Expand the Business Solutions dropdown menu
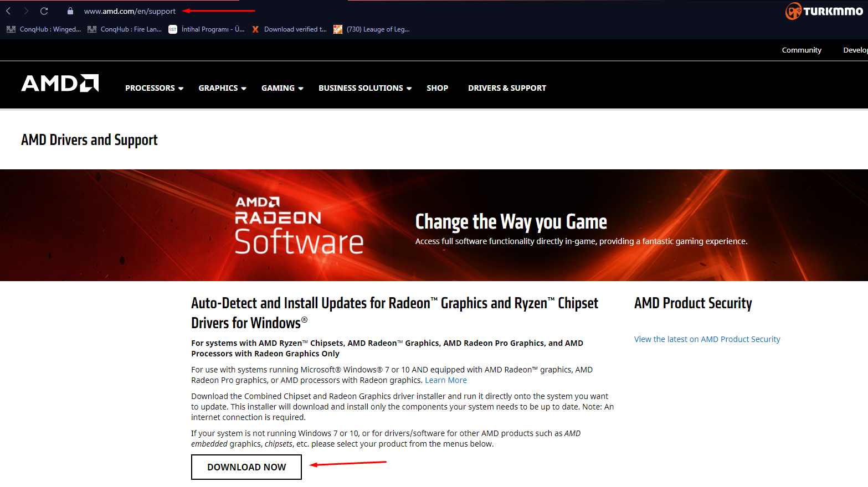Image resolution: width=868 pixels, height=487 pixels. click(x=365, y=88)
